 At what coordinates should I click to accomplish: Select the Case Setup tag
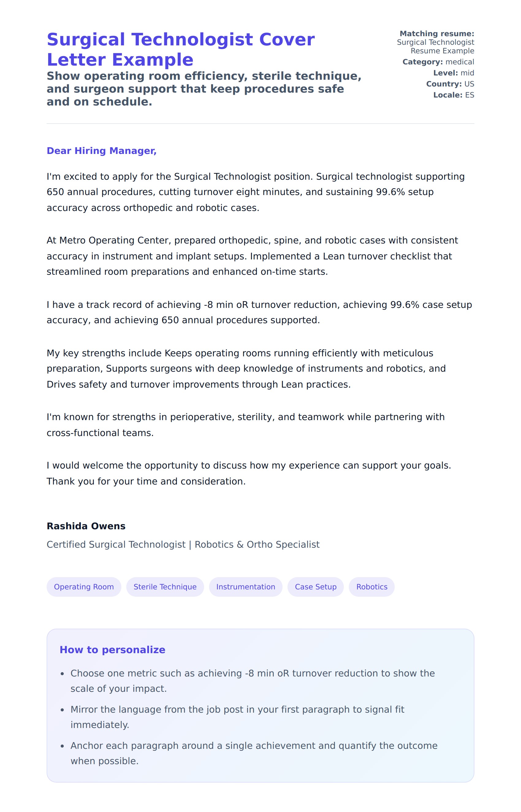point(315,587)
